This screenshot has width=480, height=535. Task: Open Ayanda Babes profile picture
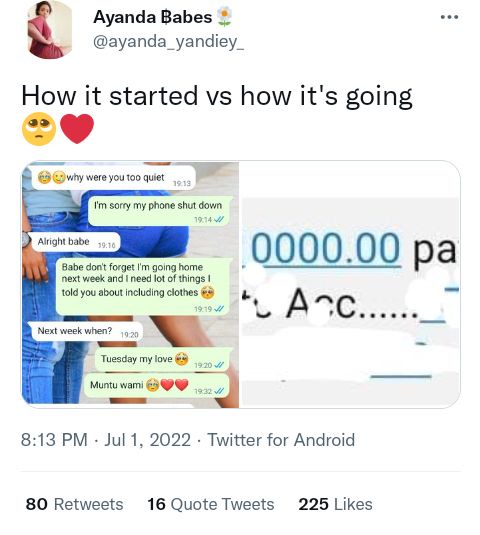(50, 30)
